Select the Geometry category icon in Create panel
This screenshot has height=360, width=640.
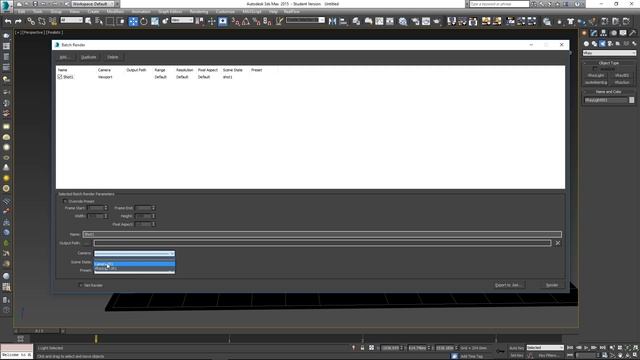586,43
